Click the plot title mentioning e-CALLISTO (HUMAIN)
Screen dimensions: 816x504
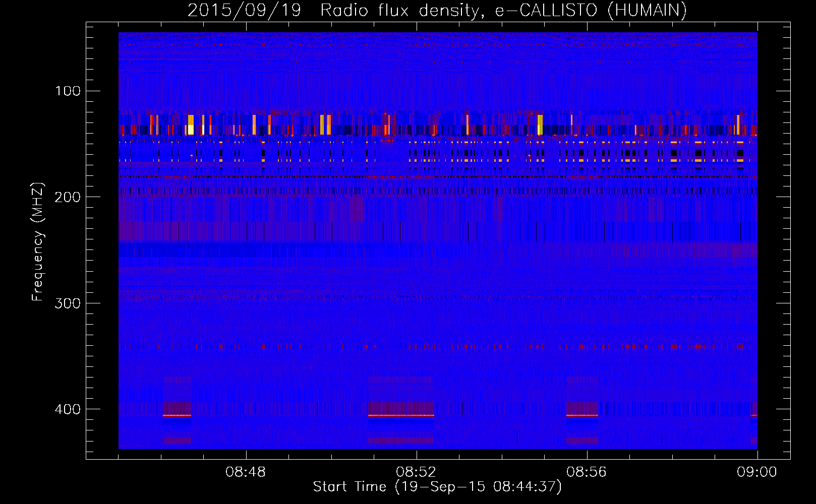tap(437, 11)
